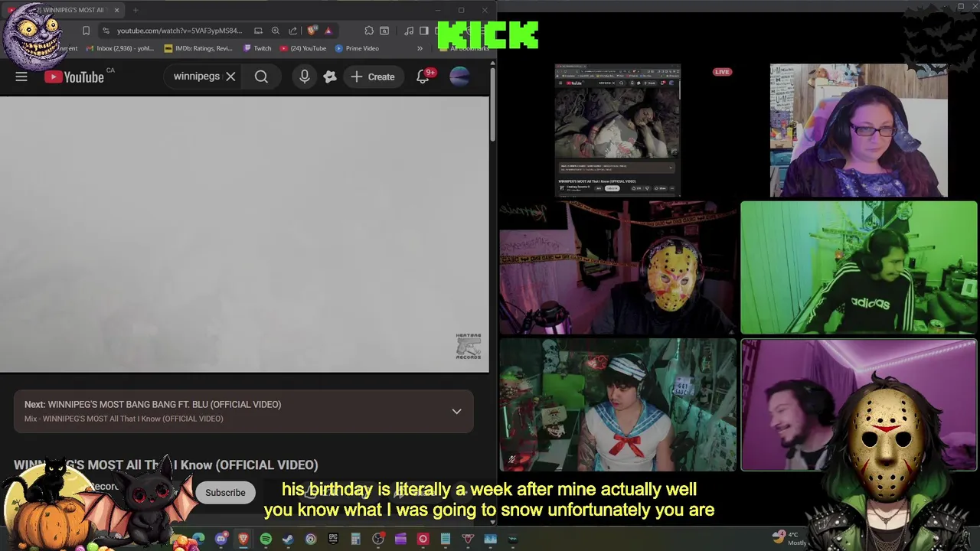Open the zoom magnifier in address bar
The height and width of the screenshot is (551, 980).
tap(276, 31)
